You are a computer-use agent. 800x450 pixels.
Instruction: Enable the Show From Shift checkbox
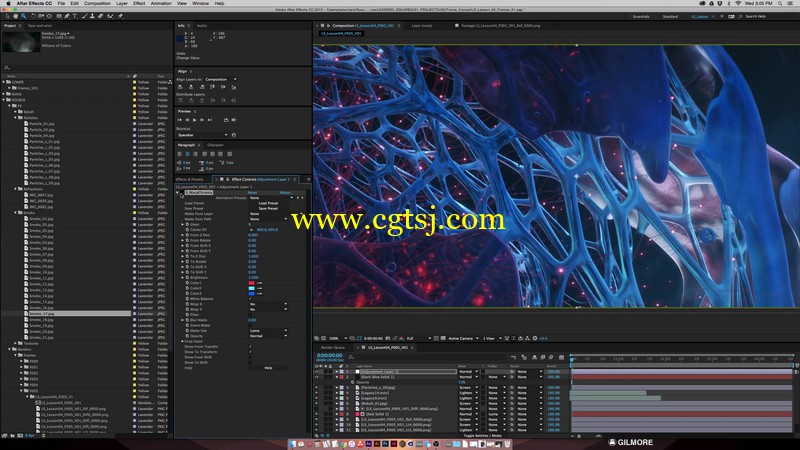250,357
